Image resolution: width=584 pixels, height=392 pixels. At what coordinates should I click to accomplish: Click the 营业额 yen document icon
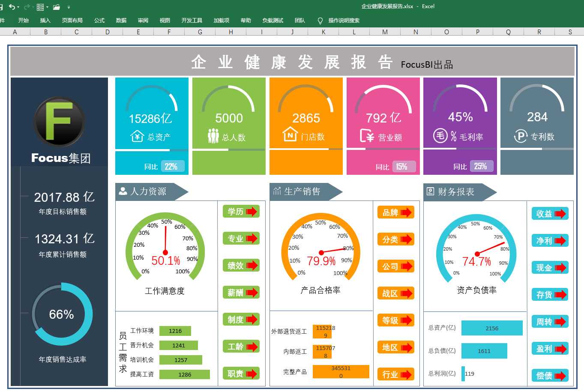pyautogui.click(x=367, y=136)
